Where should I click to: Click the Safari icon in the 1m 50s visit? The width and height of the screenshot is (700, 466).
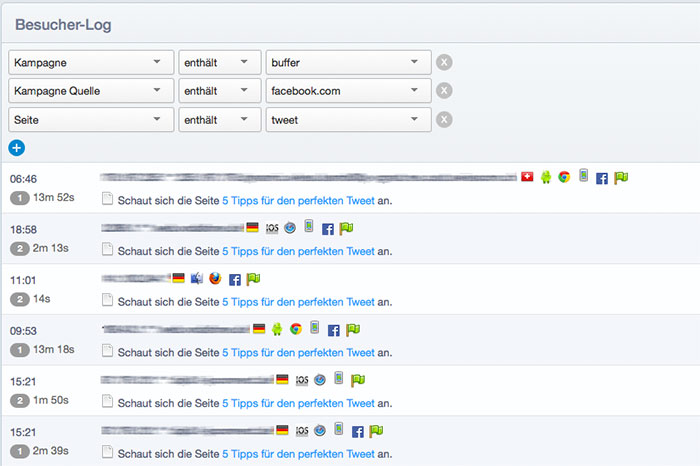click(320, 380)
